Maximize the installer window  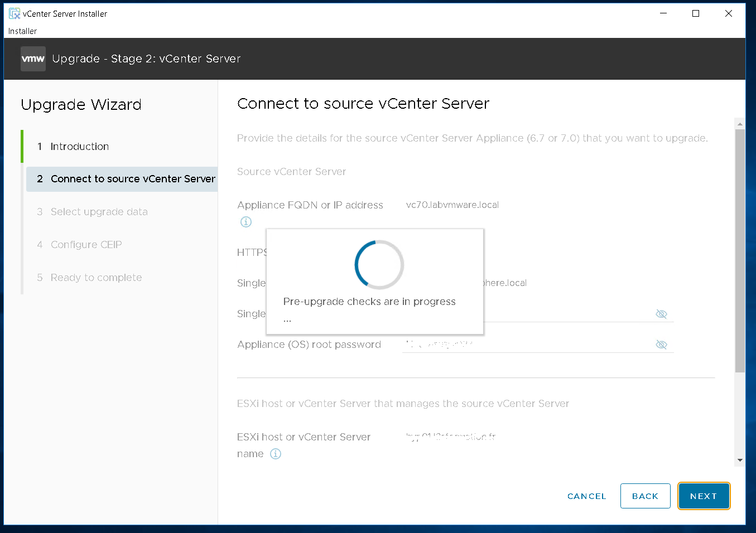[x=696, y=13]
